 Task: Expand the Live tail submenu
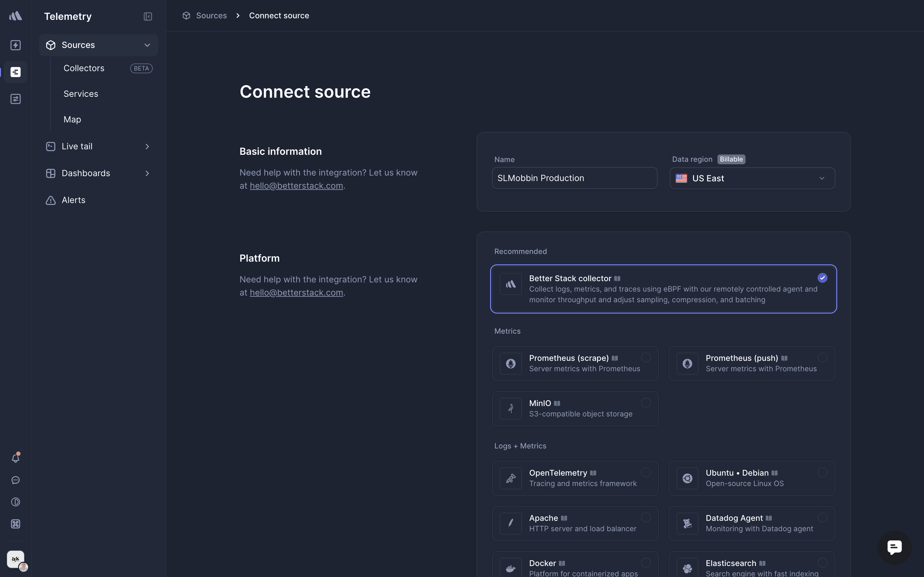coord(147,147)
